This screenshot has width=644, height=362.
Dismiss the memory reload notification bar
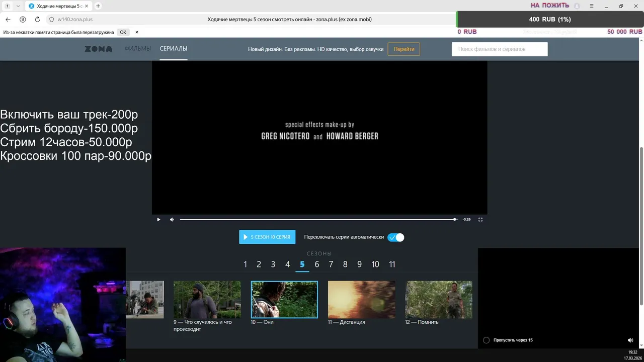[136, 32]
